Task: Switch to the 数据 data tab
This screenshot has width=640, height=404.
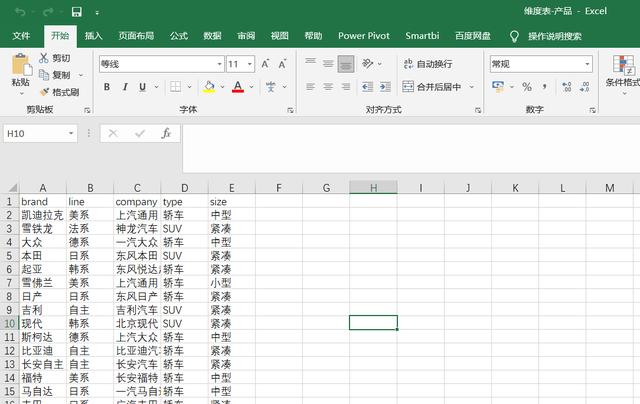Action: pyautogui.click(x=212, y=36)
